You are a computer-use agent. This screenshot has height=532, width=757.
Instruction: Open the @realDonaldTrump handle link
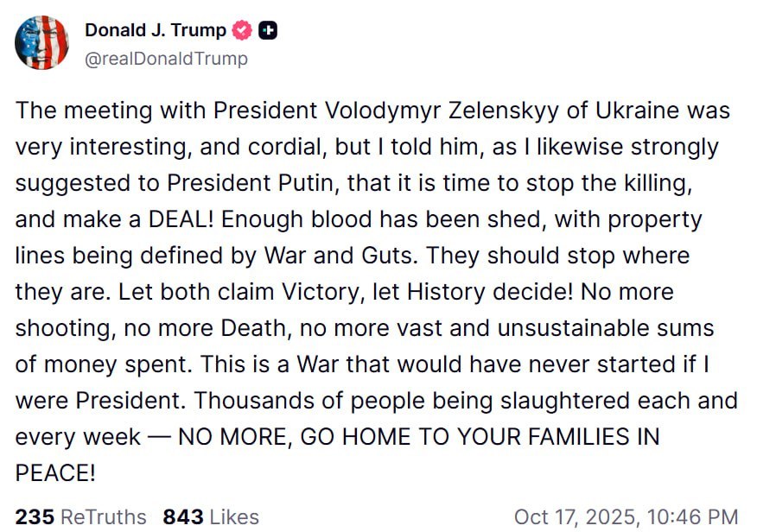[x=166, y=59]
